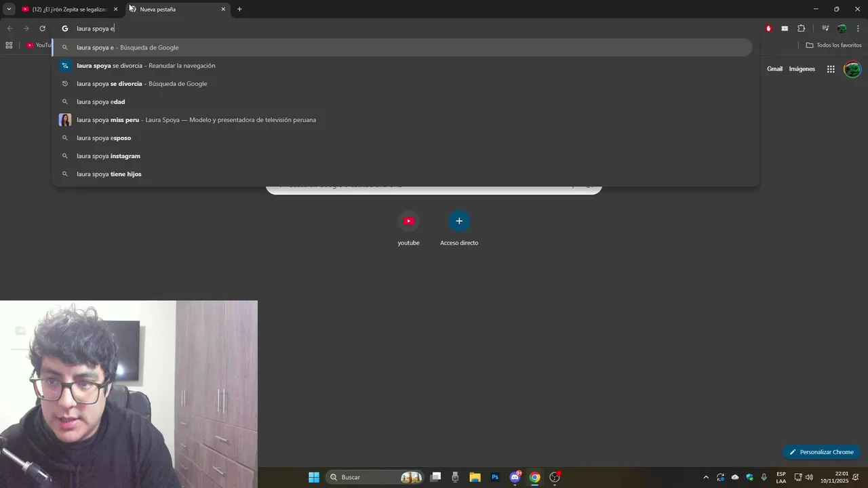Open the Gmail link
Screen dimensions: 868x488
[x=774, y=69]
